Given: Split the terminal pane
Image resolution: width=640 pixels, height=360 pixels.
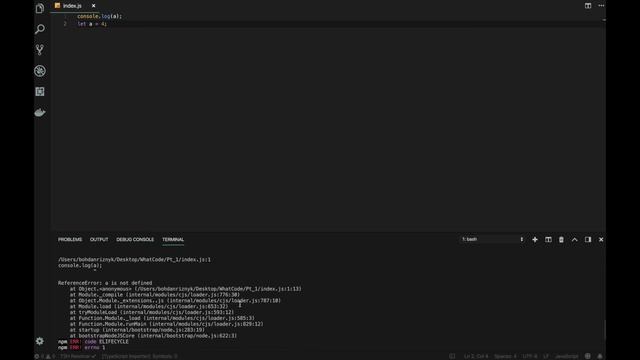Looking at the screenshot, I should (548, 240).
